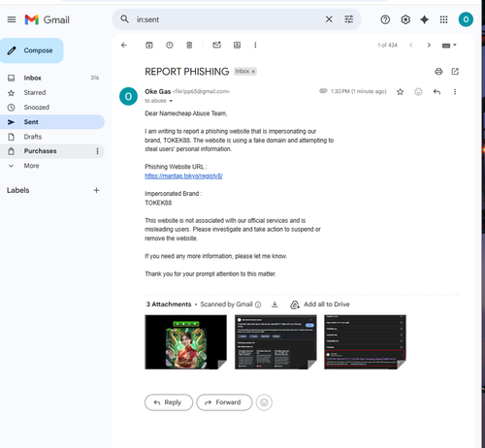Reply using the arrow icon in header
485x448 pixels.
(x=436, y=92)
